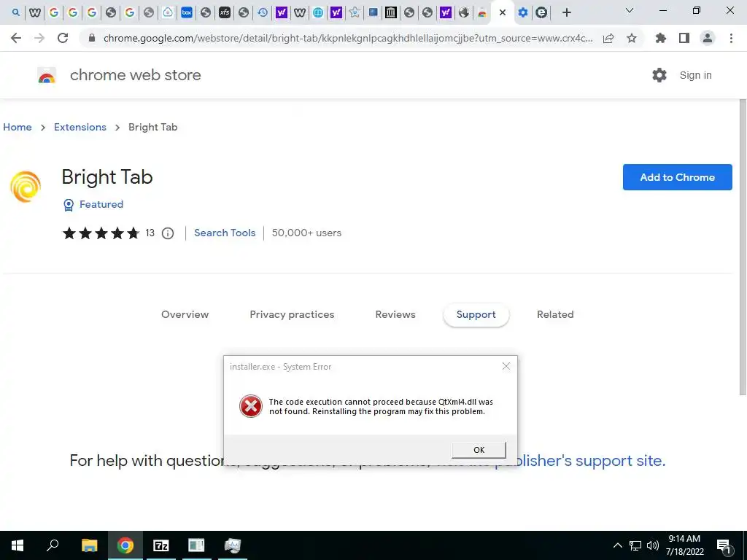Go to Extensions breadcrumb
This screenshot has height=560, width=747.
click(80, 127)
